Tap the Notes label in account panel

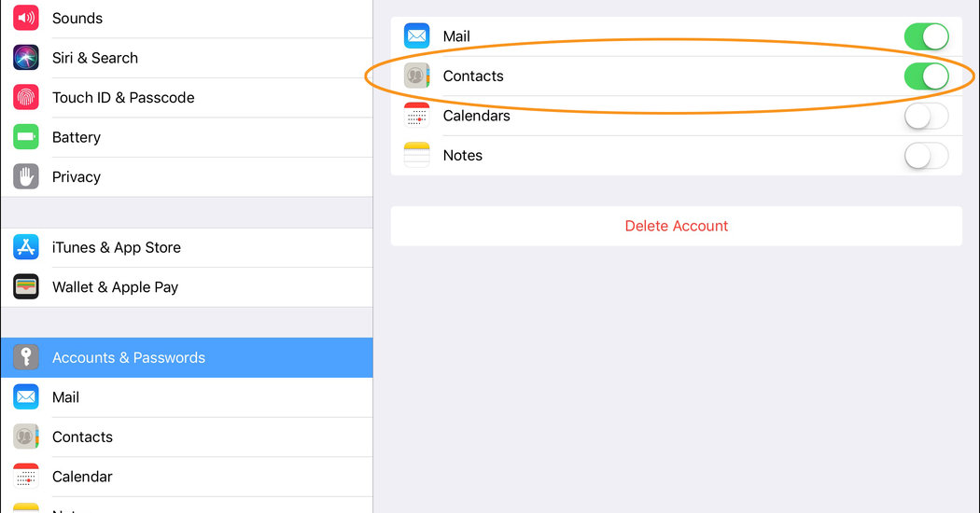click(463, 155)
